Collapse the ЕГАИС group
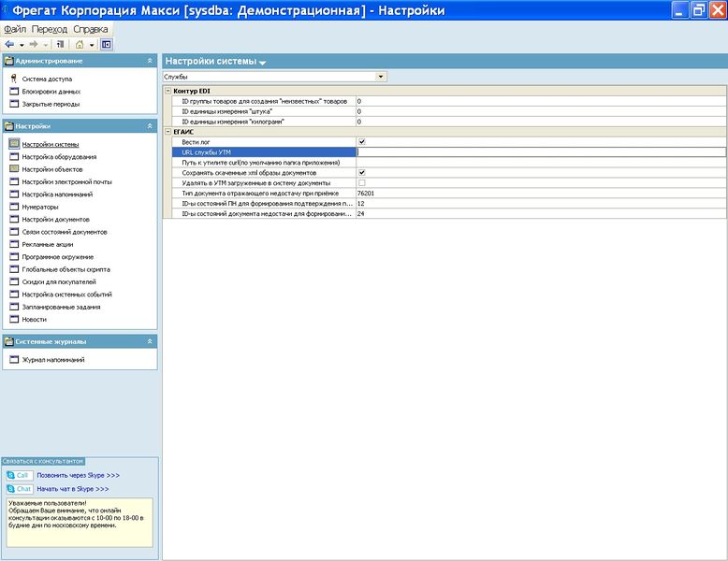728x561 pixels. tap(168, 132)
